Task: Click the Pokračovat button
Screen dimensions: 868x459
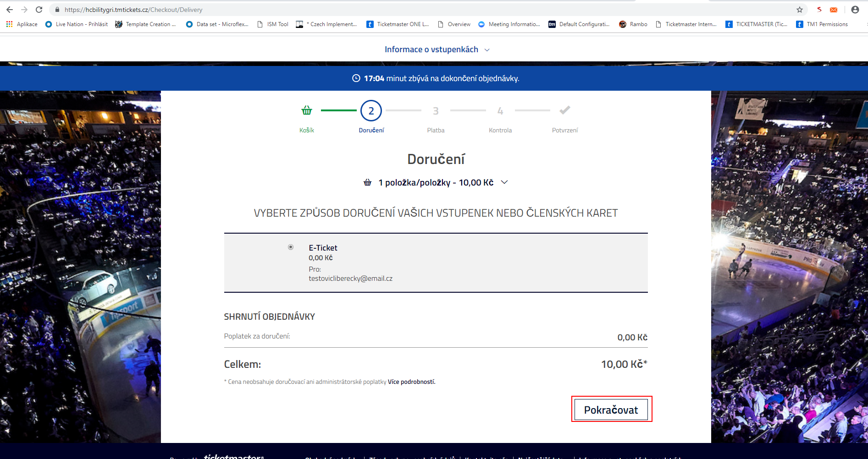Action: pos(611,410)
